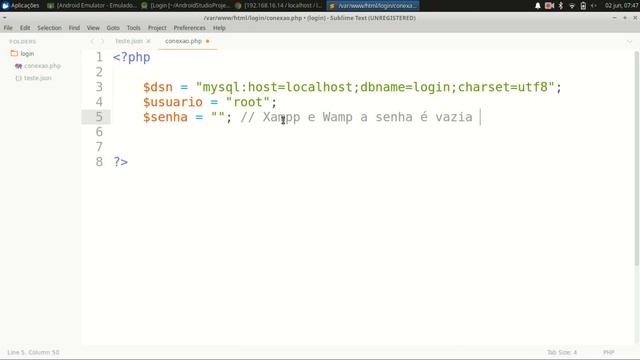Click the vertical editor scrollbar

[637, 159]
